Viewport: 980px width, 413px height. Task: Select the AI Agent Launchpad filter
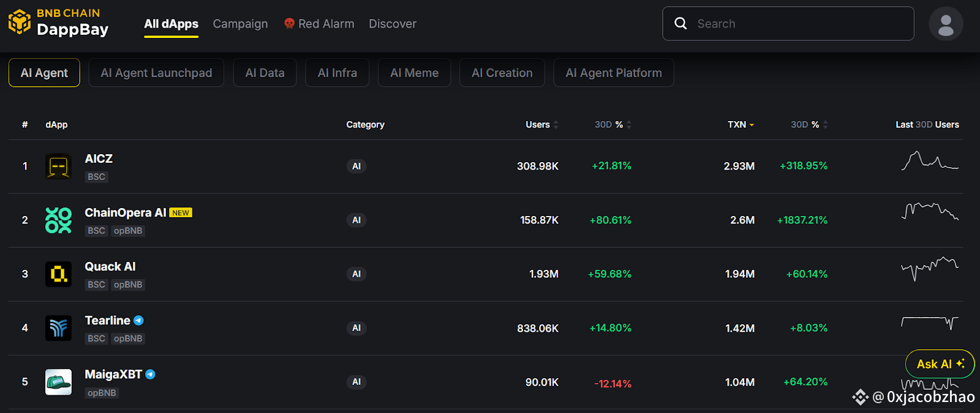(156, 73)
